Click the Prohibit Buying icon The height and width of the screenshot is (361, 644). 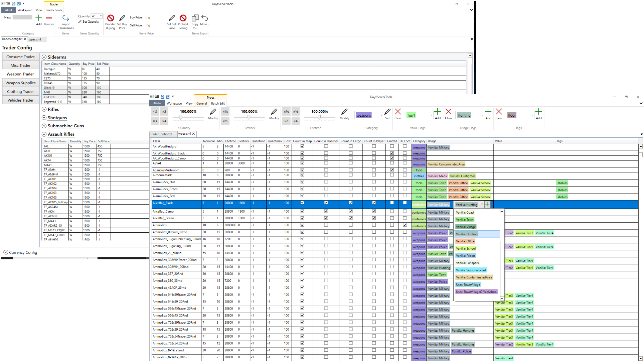coord(111,18)
